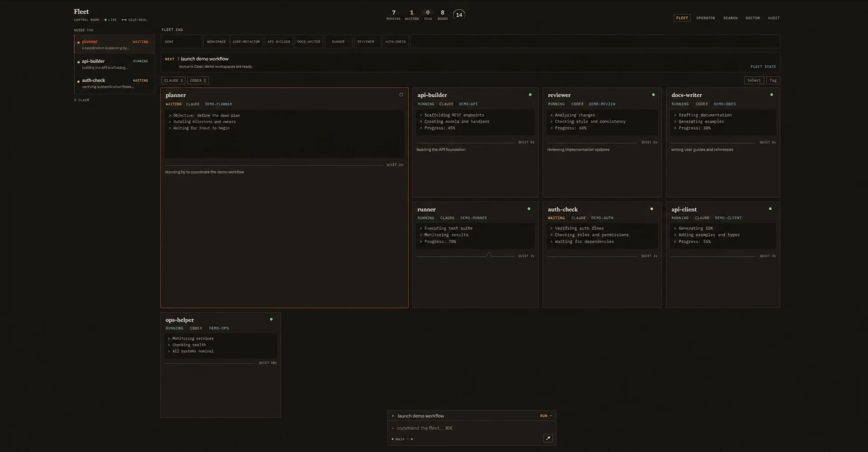The width and height of the screenshot is (868, 452).
Task: Open the reviewer agent card title
Action: tap(559, 95)
